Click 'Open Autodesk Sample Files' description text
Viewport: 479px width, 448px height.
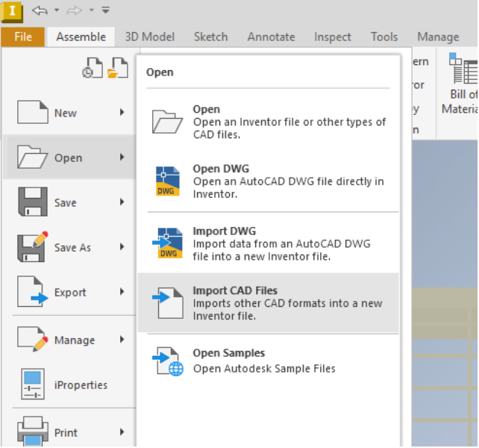tap(264, 369)
